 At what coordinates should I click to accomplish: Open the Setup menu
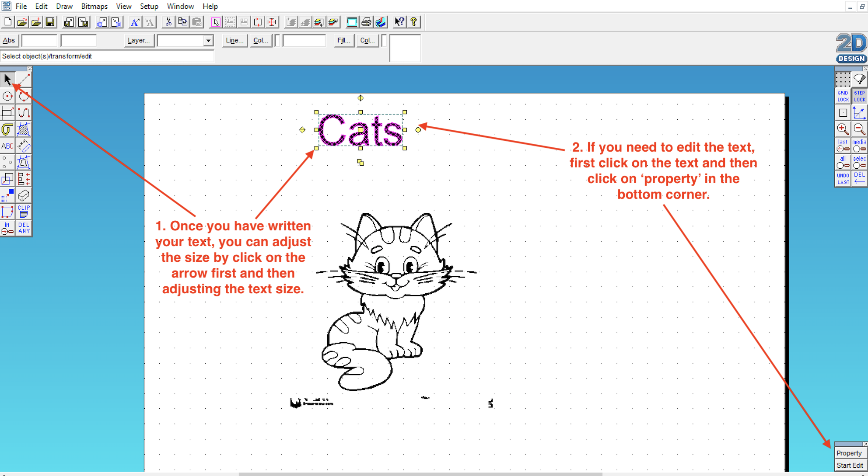tap(149, 6)
